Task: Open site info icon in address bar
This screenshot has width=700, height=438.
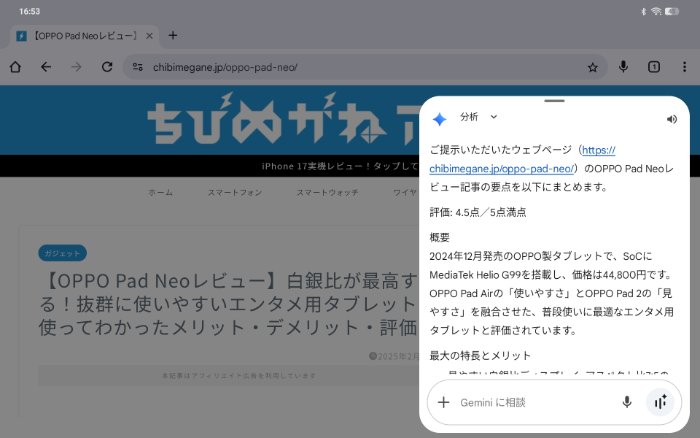Action: pos(137,67)
